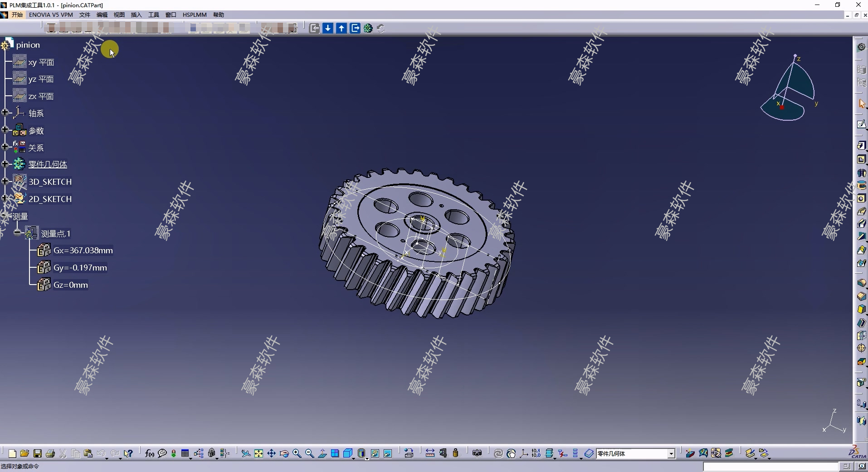Open a file with the folder icon
Image resolution: width=868 pixels, height=472 pixels.
pyautogui.click(x=24, y=453)
